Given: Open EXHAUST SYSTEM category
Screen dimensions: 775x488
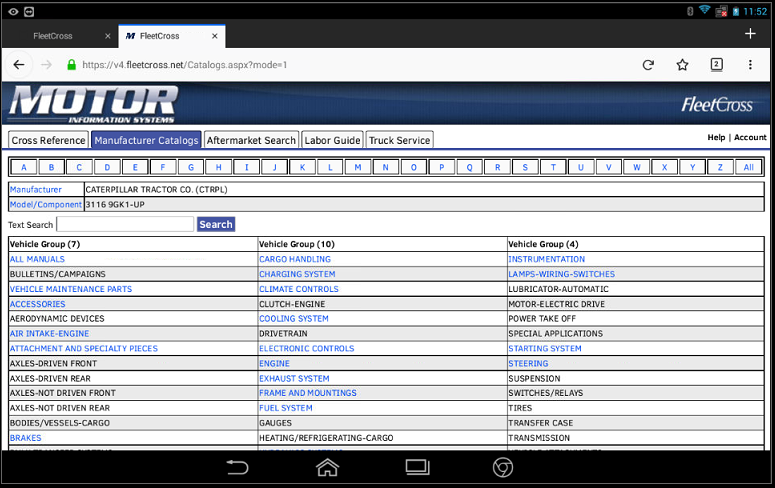Looking at the screenshot, I should (294, 378).
